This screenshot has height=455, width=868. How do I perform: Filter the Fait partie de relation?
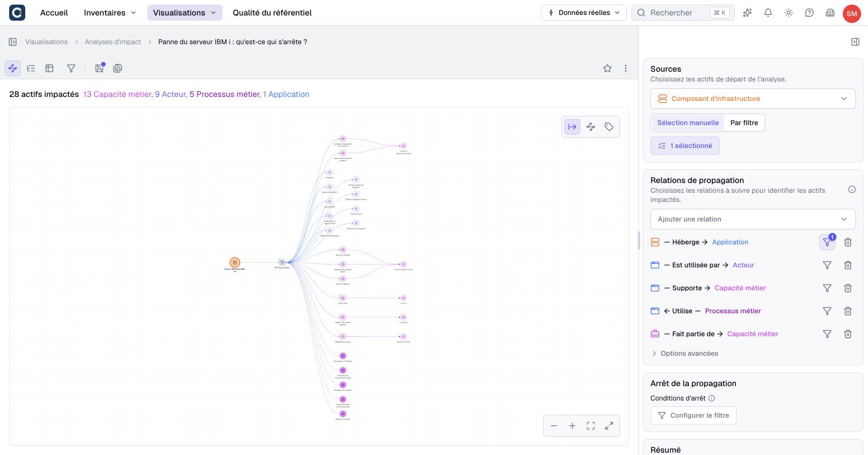[827, 334]
